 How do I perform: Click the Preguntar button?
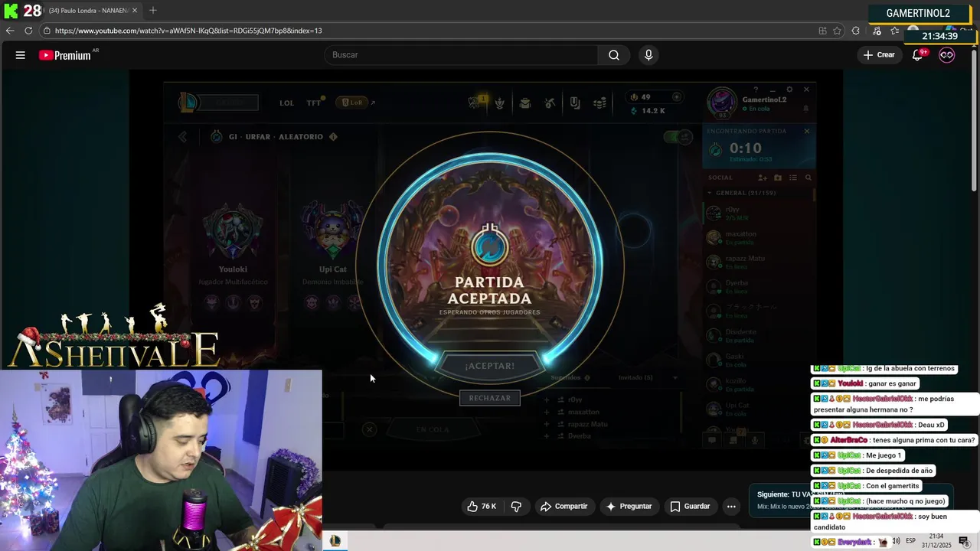pyautogui.click(x=629, y=507)
